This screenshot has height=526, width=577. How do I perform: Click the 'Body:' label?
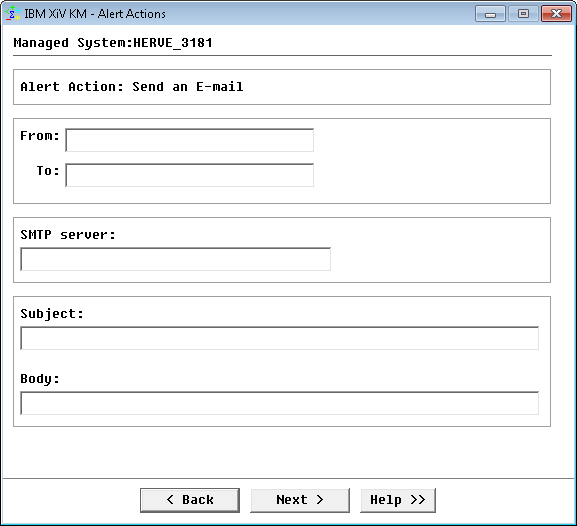(40, 379)
